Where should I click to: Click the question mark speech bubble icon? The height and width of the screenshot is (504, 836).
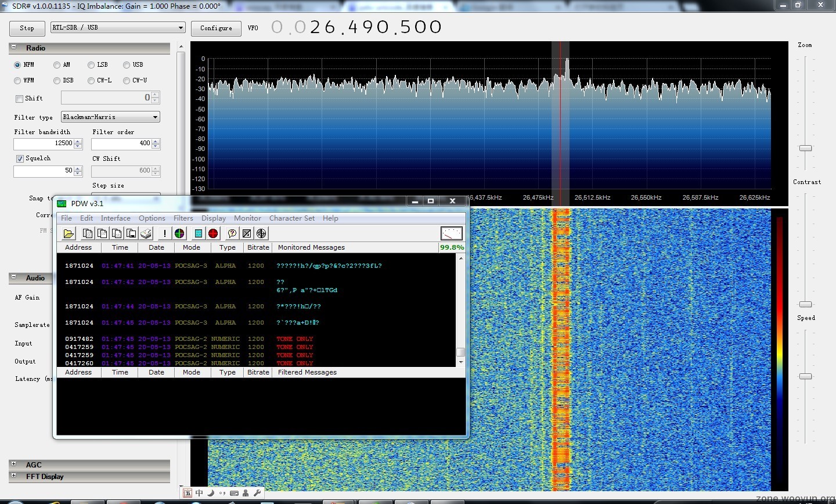tap(232, 233)
